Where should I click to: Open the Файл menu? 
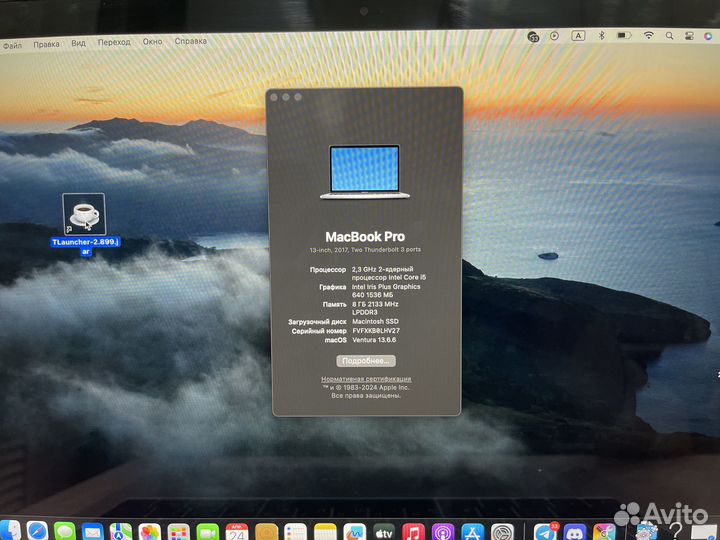point(12,46)
